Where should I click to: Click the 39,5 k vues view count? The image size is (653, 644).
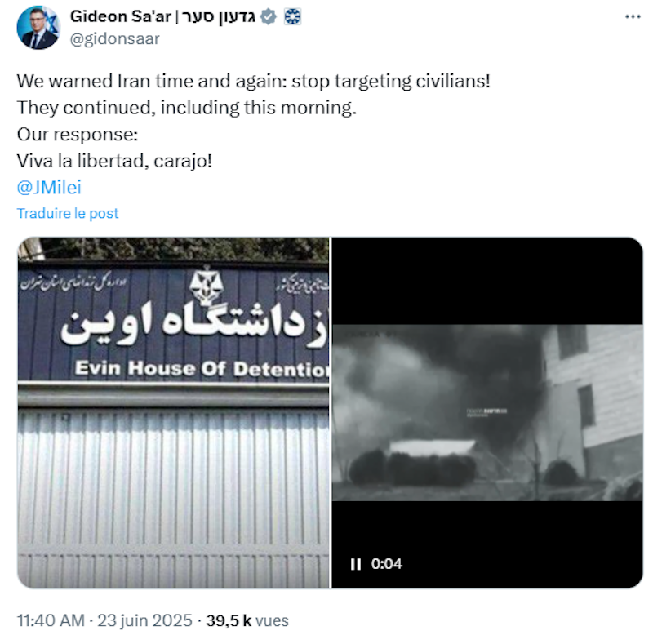[x=247, y=620]
